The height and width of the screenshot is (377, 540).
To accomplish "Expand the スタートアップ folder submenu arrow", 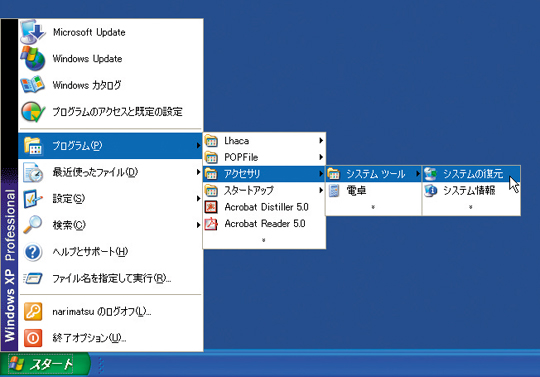I will point(321,190).
